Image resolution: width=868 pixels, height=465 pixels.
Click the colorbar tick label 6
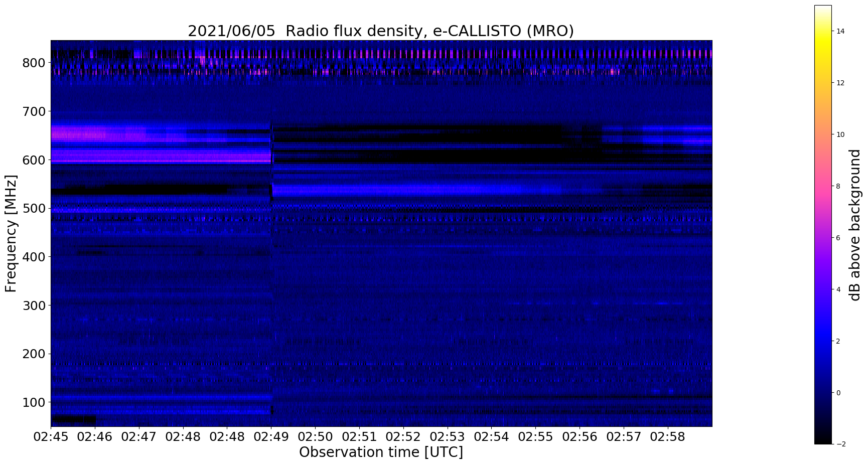(838, 238)
